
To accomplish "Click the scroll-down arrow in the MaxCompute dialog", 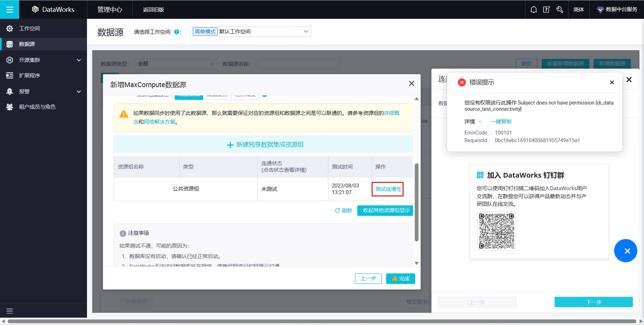I will coord(416,263).
